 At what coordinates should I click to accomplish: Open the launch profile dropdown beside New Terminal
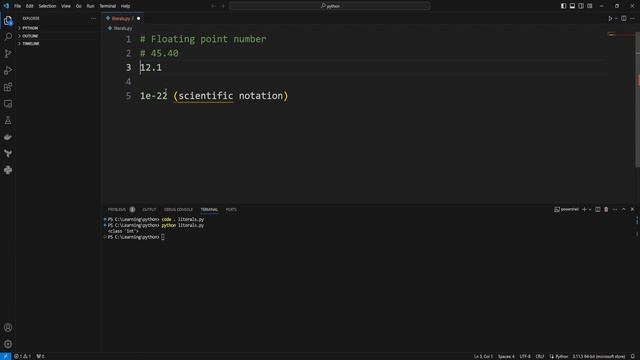590,209
